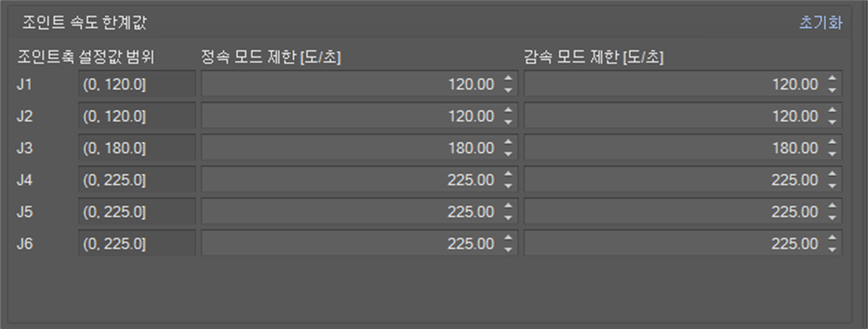Decrease J5 정속 모드 limit with down arrow
The image size is (868, 329).
coord(508,217)
